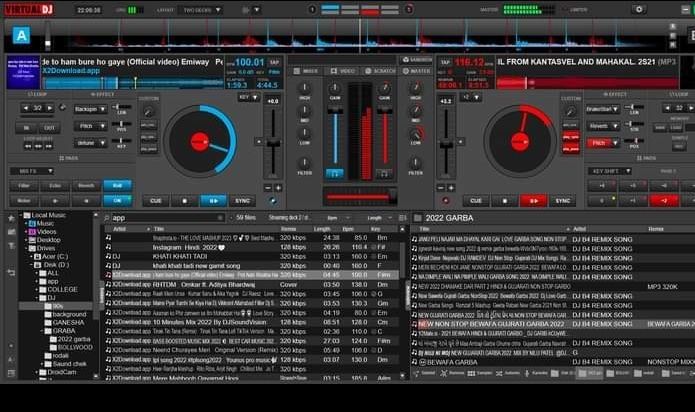Click the crossfader slider
695x412 pixels.
(x=357, y=197)
